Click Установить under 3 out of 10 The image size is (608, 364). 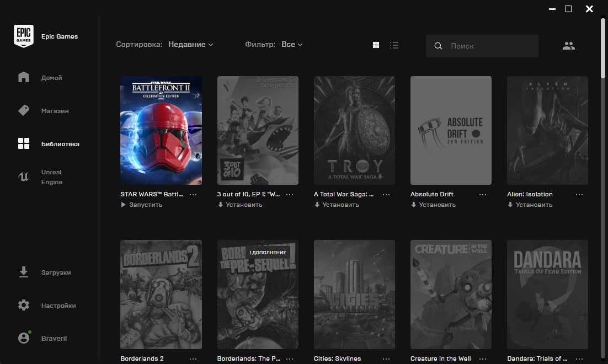pyautogui.click(x=240, y=205)
